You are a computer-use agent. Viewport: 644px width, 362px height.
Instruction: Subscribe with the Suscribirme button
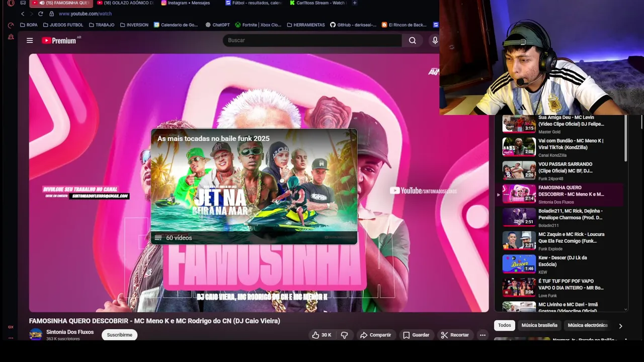pyautogui.click(x=119, y=335)
